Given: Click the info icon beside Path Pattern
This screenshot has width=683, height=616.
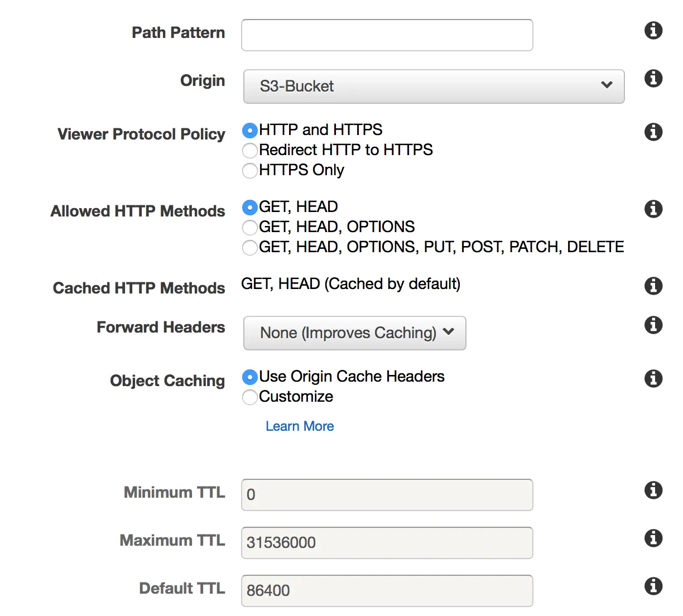Looking at the screenshot, I should [x=653, y=30].
